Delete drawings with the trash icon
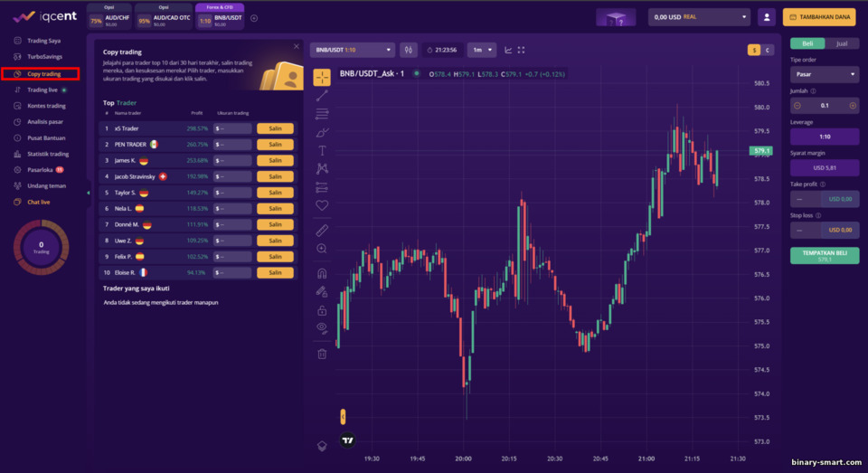The height and width of the screenshot is (473, 868). tap(322, 354)
